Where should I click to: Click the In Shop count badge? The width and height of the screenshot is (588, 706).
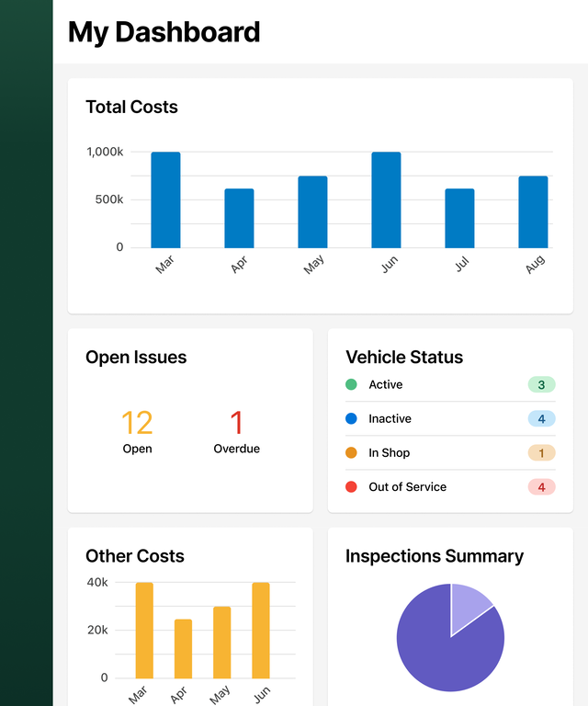click(x=541, y=453)
